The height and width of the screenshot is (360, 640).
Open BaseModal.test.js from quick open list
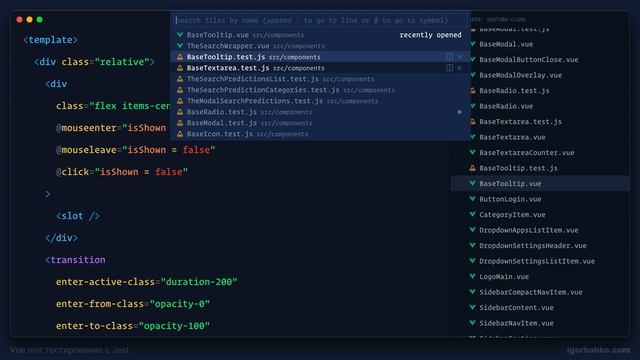pos(320,123)
